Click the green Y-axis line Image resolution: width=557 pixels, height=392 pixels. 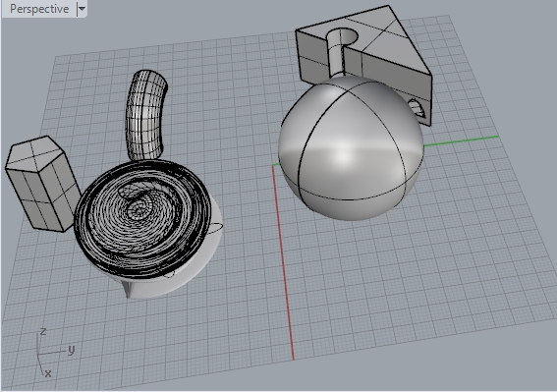462,140
